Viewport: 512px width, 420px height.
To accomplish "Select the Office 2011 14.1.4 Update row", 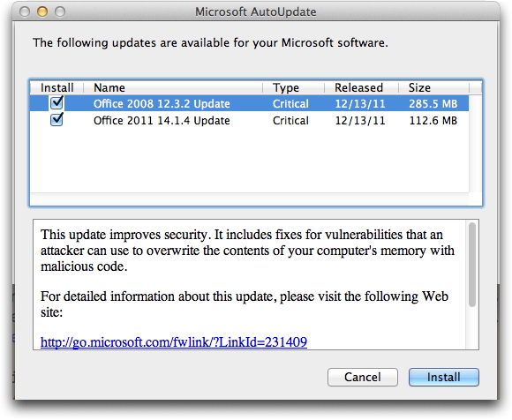I will (x=250, y=120).
